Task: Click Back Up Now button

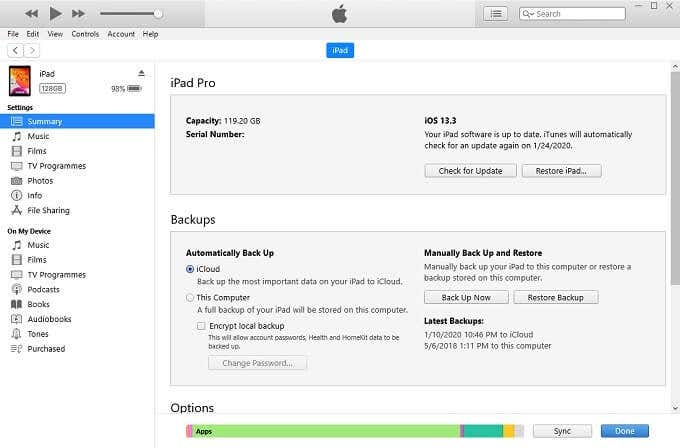Action: [x=466, y=298]
